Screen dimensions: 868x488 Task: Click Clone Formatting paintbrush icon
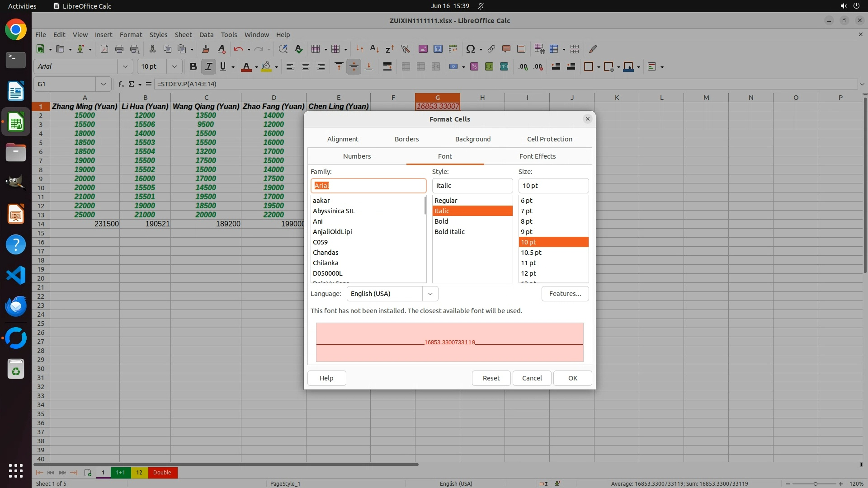point(206,49)
